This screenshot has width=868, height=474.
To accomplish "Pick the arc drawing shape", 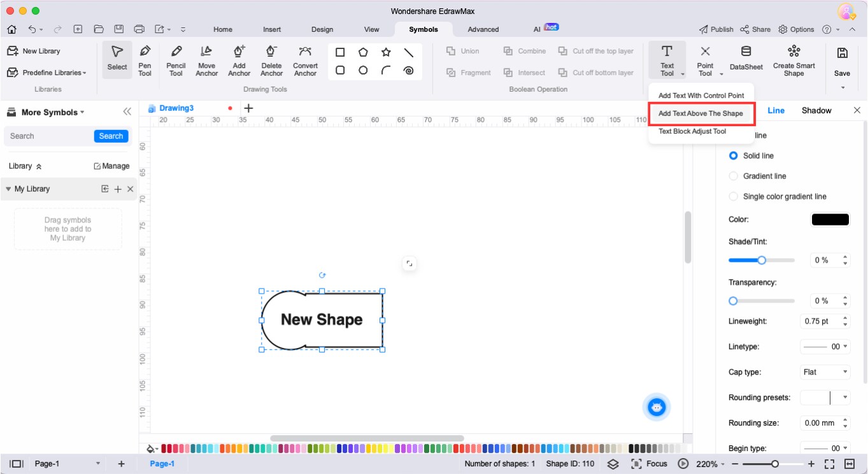I will point(386,70).
